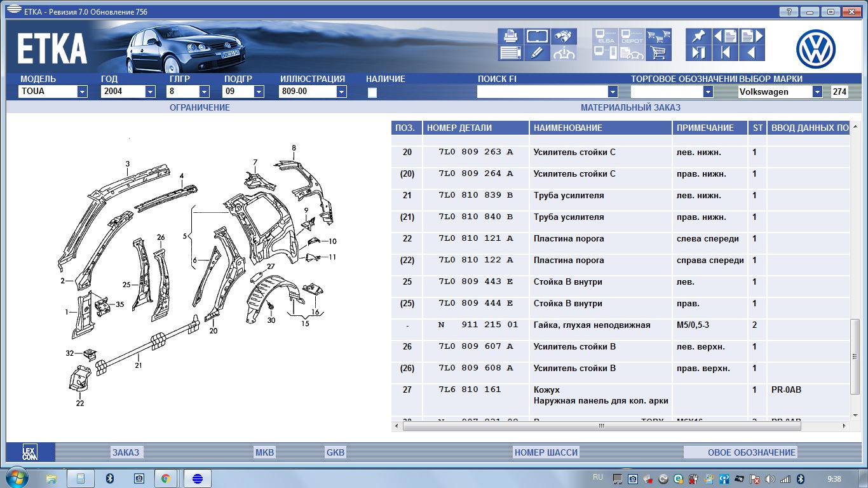Open the ПОДГР dropdown showing 09
The height and width of the screenshot is (488, 868).
pyautogui.click(x=259, y=91)
